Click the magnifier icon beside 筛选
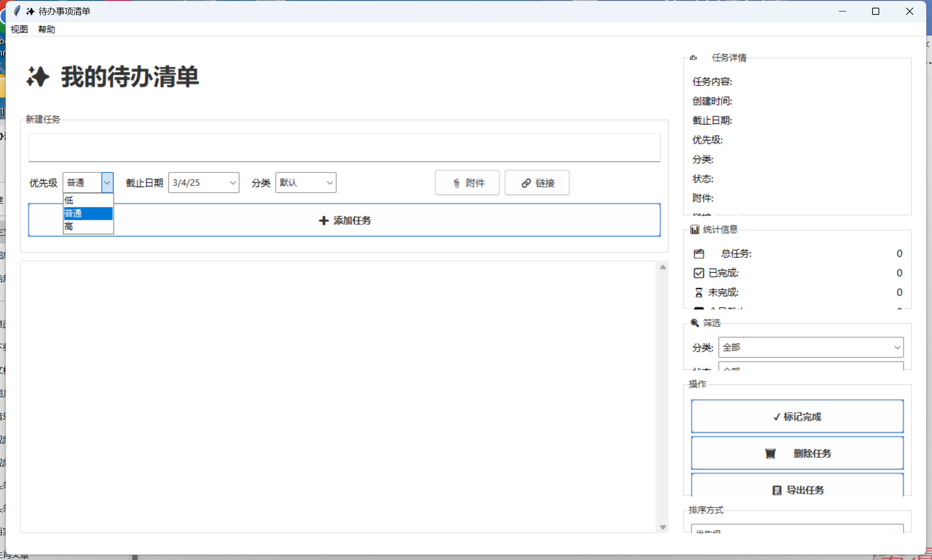This screenshot has height=560, width=932. coord(695,323)
